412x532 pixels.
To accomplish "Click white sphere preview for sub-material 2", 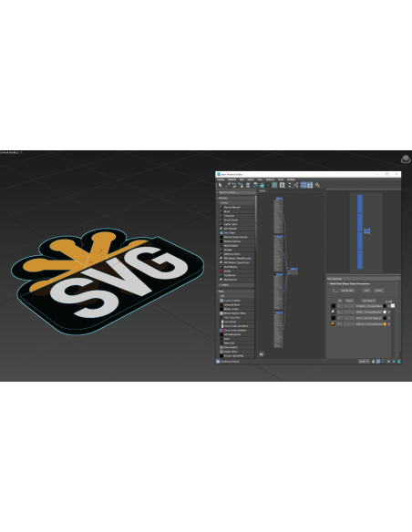I will coord(334,312).
